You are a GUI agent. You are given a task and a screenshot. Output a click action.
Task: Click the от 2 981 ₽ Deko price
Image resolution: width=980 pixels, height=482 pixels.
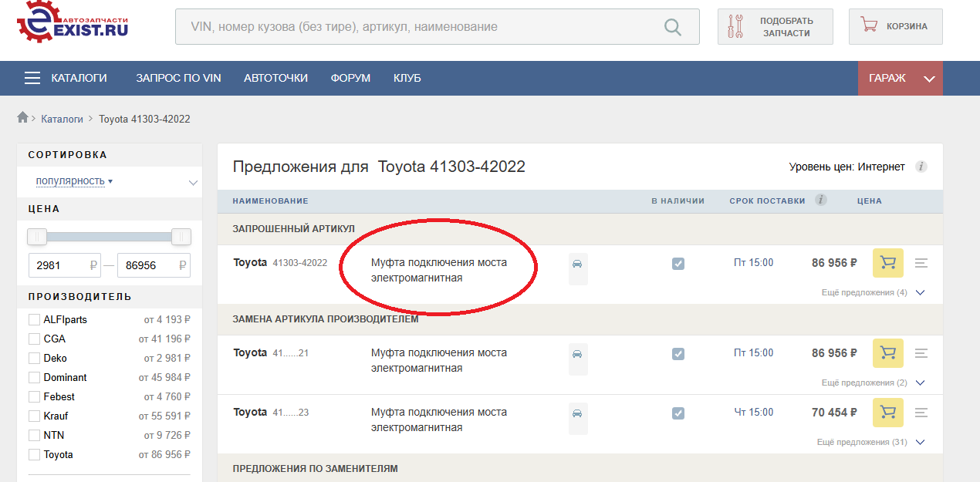167,358
